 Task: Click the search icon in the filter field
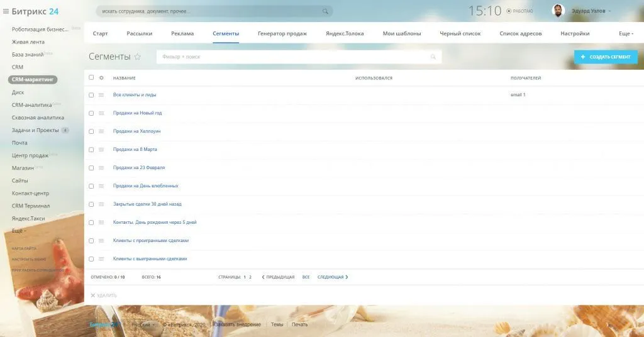click(433, 57)
